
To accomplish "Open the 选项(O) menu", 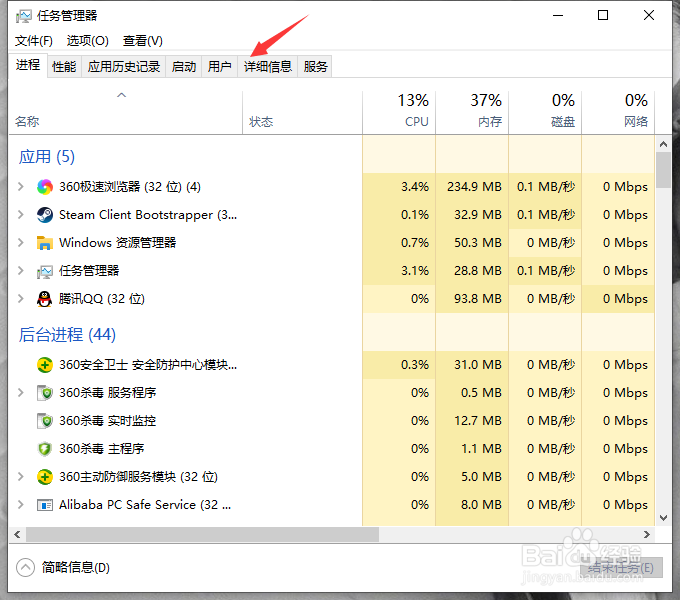I will pyautogui.click(x=88, y=41).
